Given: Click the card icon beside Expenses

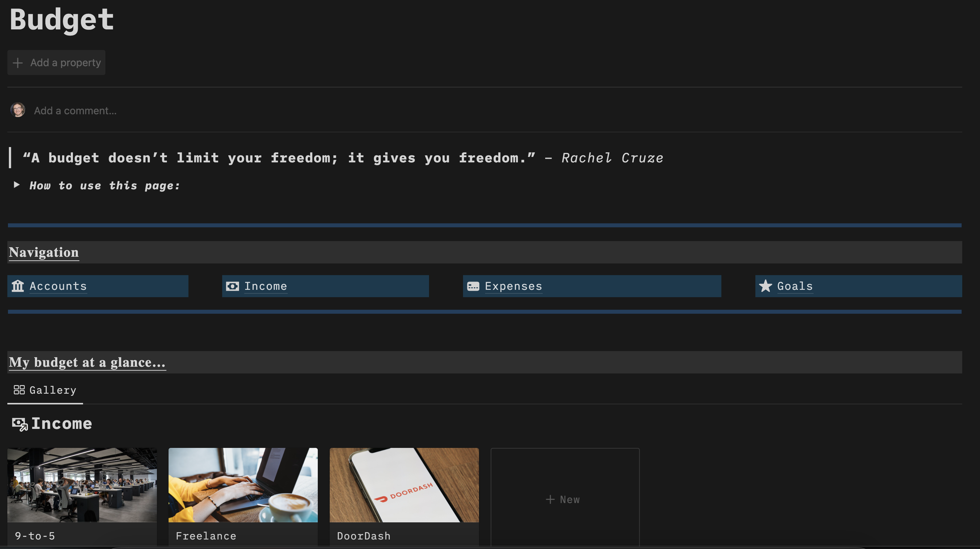Looking at the screenshot, I should (x=473, y=286).
